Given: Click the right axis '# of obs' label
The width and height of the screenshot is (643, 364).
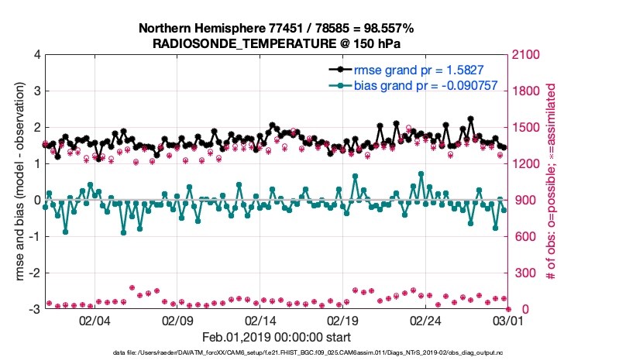Looking at the screenshot, I should click(x=552, y=181).
